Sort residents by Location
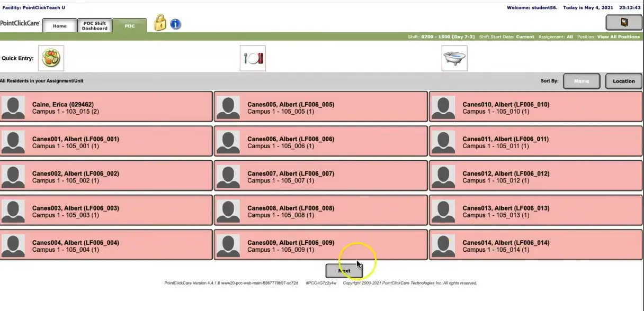The width and height of the screenshot is (644, 311). (x=623, y=81)
